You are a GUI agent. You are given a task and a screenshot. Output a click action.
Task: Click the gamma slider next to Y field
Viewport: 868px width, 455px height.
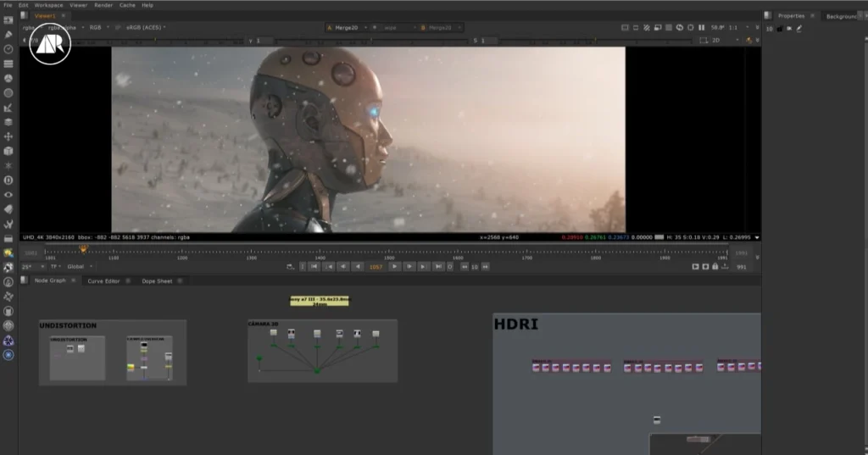[371, 41]
